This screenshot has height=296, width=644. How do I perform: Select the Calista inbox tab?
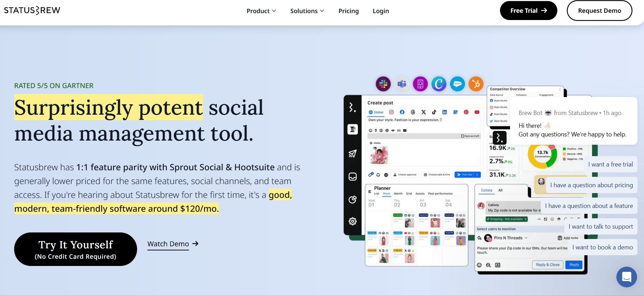point(487,190)
